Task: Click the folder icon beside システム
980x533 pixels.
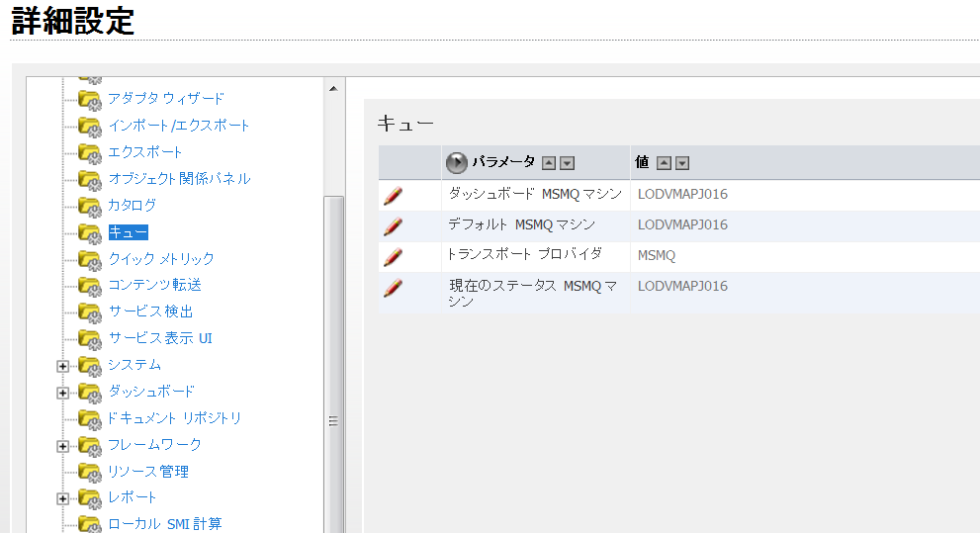Action: 90,366
